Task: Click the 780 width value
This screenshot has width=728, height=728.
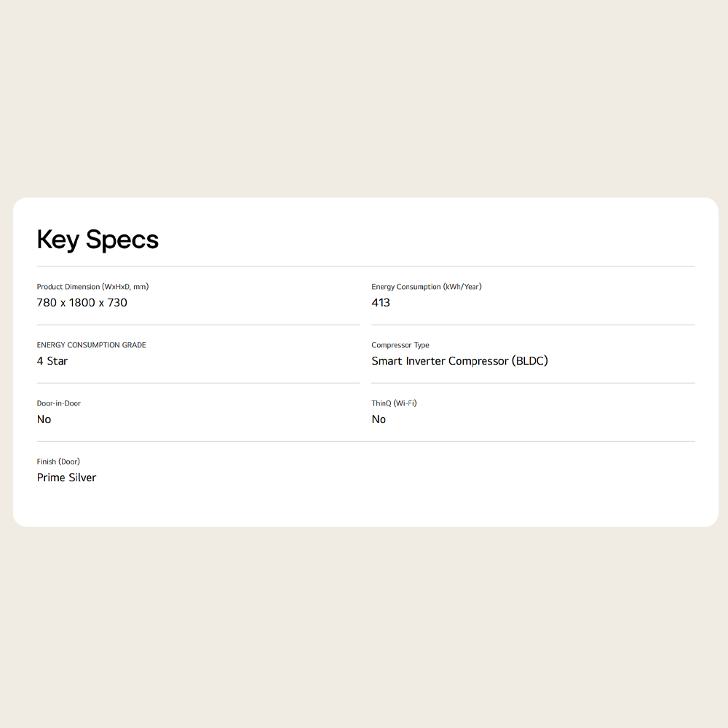Action: point(47,303)
